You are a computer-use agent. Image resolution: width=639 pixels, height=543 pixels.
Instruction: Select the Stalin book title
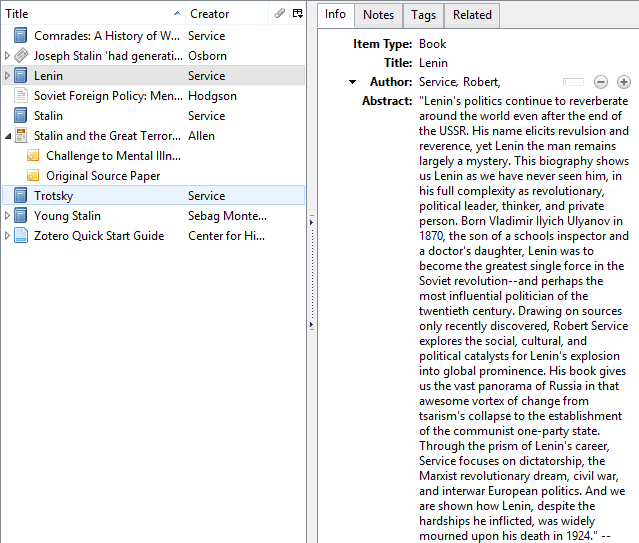tap(48, 116)
